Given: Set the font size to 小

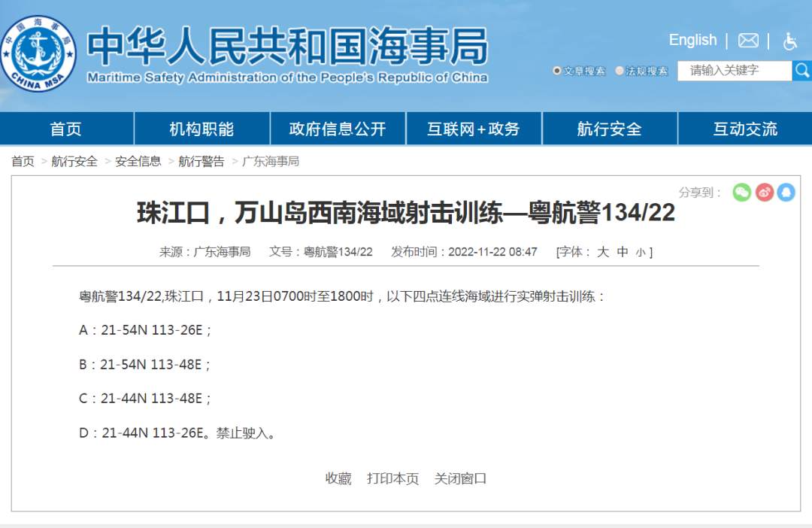Looking at the screenshot, I should pyautogui.click(x=641, y=252).
